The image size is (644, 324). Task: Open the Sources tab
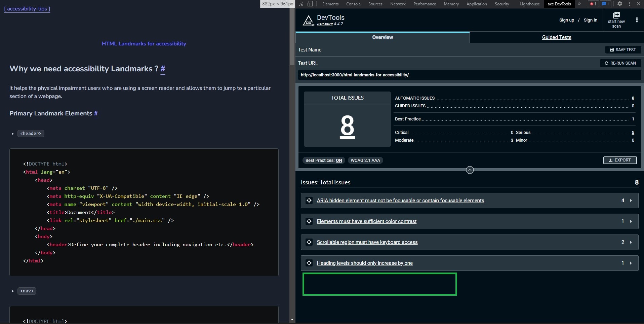(x=375, y=4)
